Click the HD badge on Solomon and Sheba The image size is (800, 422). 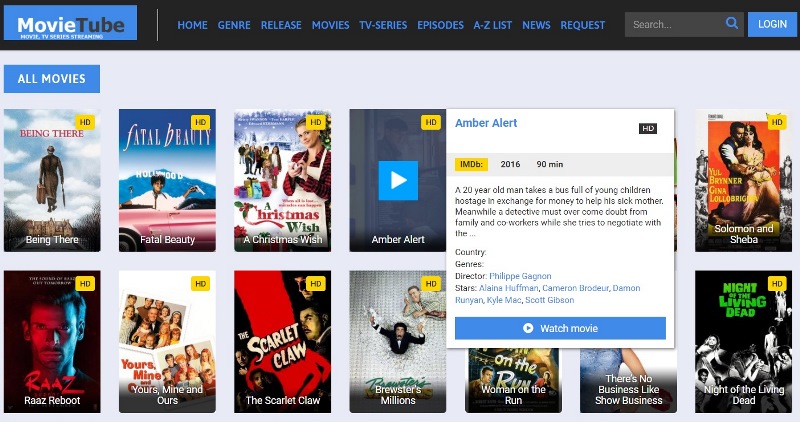tap(777, 122)
